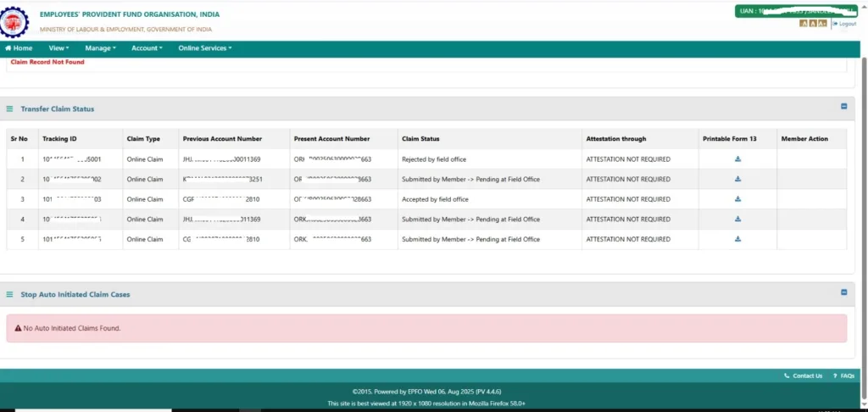The width and height of the screenshot is (868, 412).
Task: Download Form 13 for claim row 3
Action: pos(737,199)
